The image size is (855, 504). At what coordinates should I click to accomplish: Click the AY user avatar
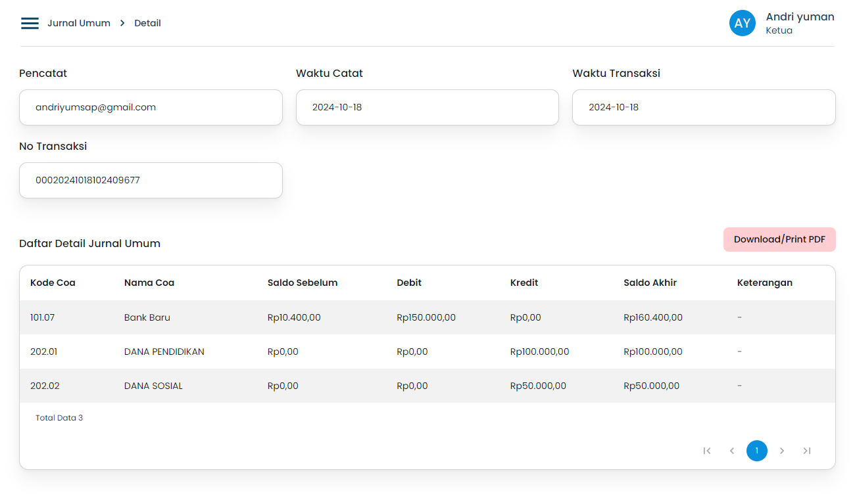(742, 23)
